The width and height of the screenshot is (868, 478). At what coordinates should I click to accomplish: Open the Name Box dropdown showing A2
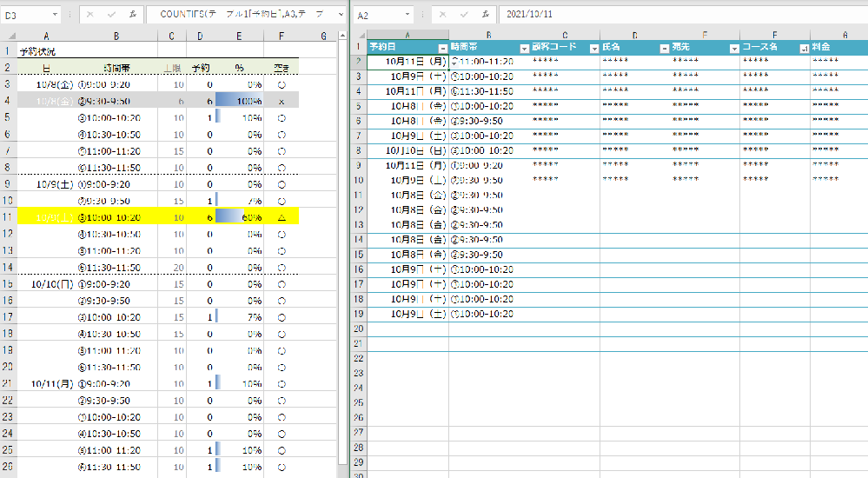pyautogui.click(x=407, y=15)
